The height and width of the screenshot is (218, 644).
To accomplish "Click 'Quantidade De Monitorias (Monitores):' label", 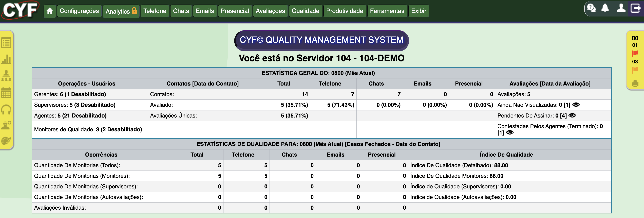I will coord(82,176).
